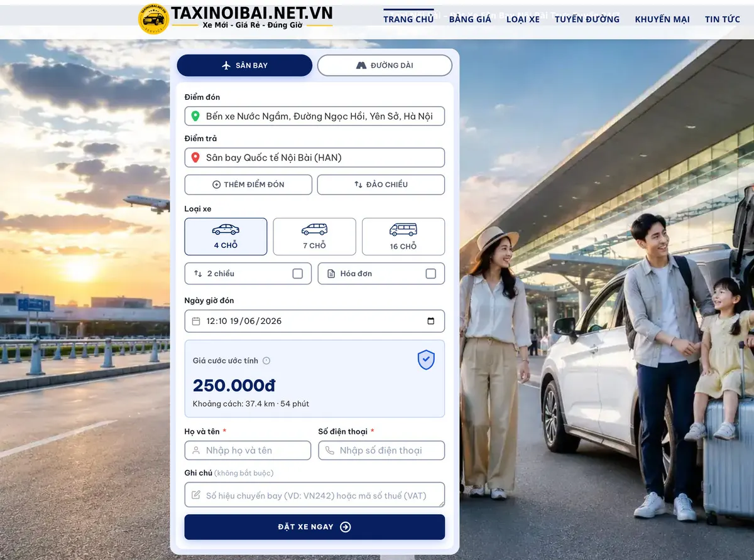Click the arrows icon next to 2 chiều
The width and height of the screenshot is (754, 560).
pyautogui.click(x=198, y=274)
